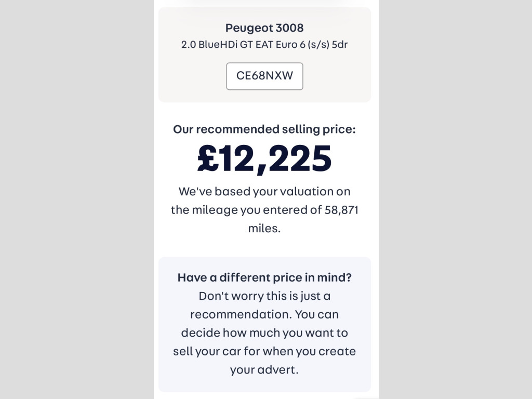Click 'Have a different price in mind?' heading

(x=264, y=277)
